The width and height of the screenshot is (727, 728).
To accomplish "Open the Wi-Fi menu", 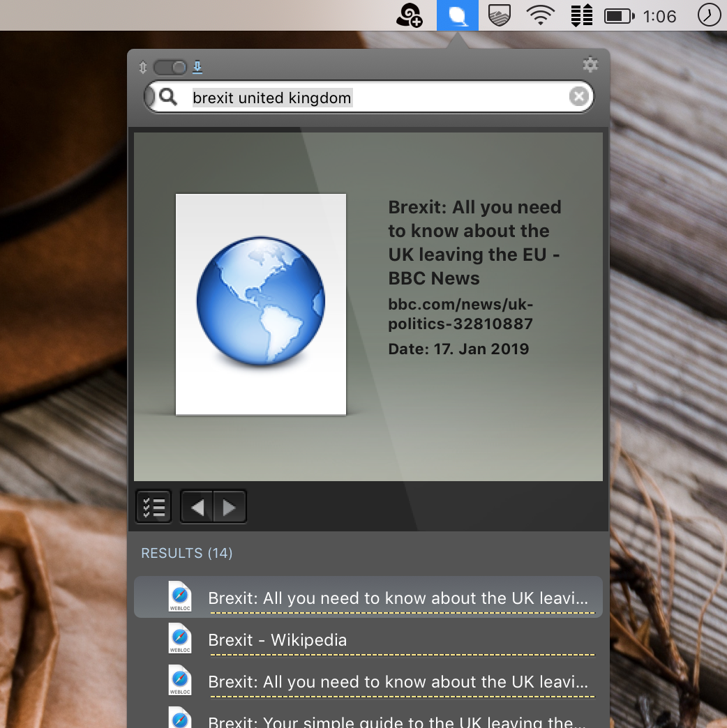I will [x=540, y=15].
